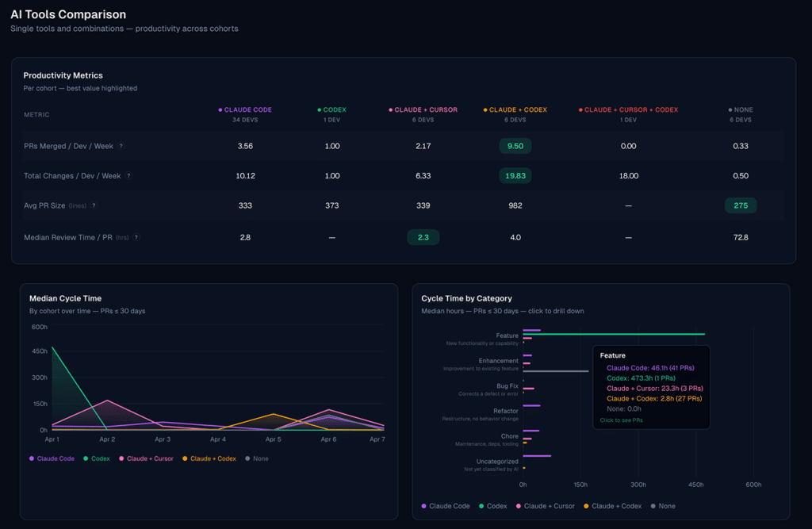812x529 pixels.
Task: Select the CLAUDE CODE cohort column header
Action: click(245, 110)
